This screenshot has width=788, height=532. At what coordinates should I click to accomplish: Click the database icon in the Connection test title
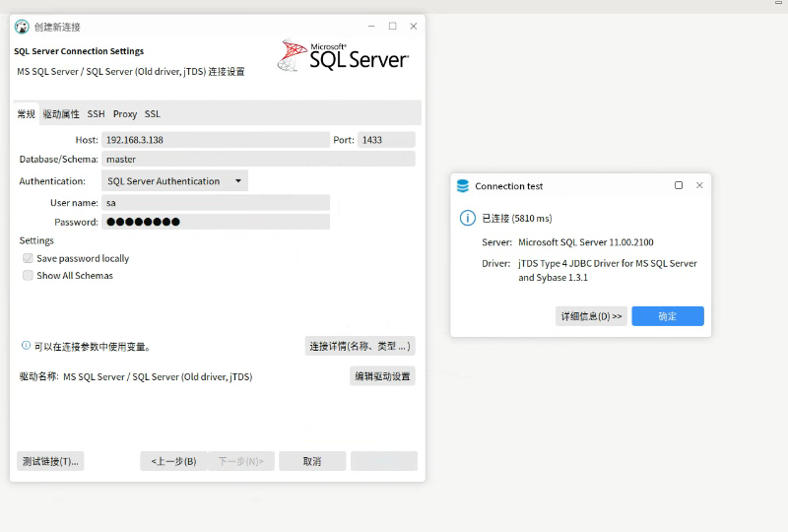tap(463, 186)
